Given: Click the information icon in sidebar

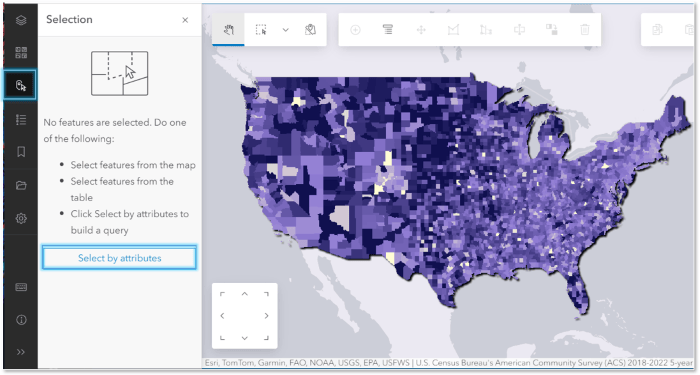Looking at the screenshot, I should coord(21,320).
